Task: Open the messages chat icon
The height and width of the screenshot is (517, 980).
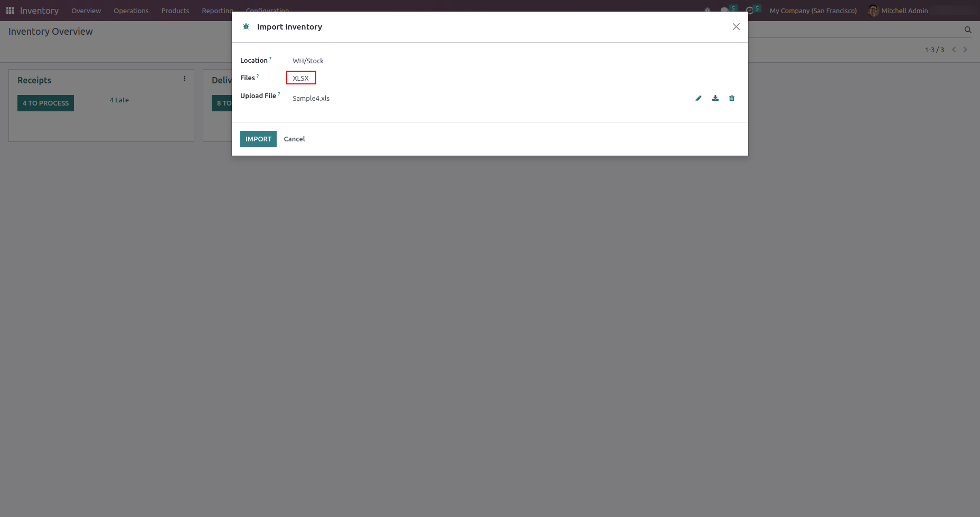Action: coord(724,11)
